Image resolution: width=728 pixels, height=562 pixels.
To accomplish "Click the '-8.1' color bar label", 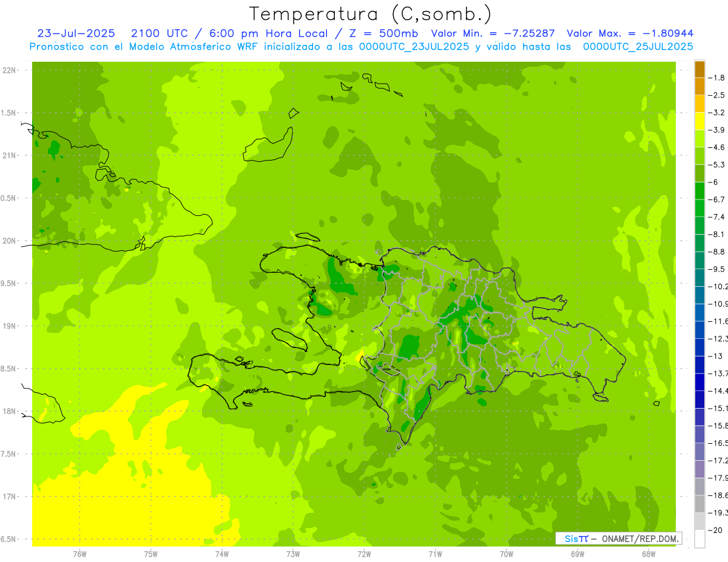I will click(716, 235).
